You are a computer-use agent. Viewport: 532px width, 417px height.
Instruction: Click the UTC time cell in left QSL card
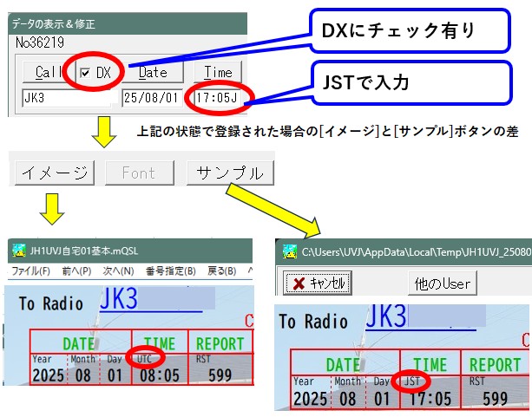tap(160, 368)
